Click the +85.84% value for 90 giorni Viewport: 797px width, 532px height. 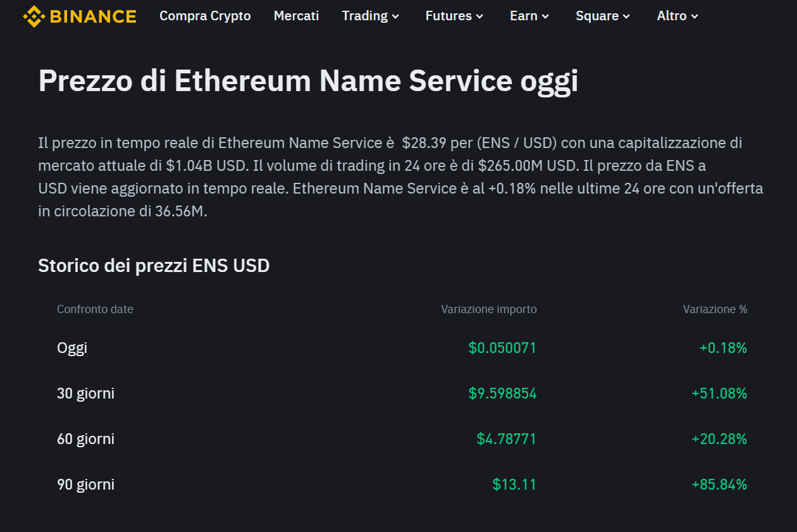tap(719, 485)
